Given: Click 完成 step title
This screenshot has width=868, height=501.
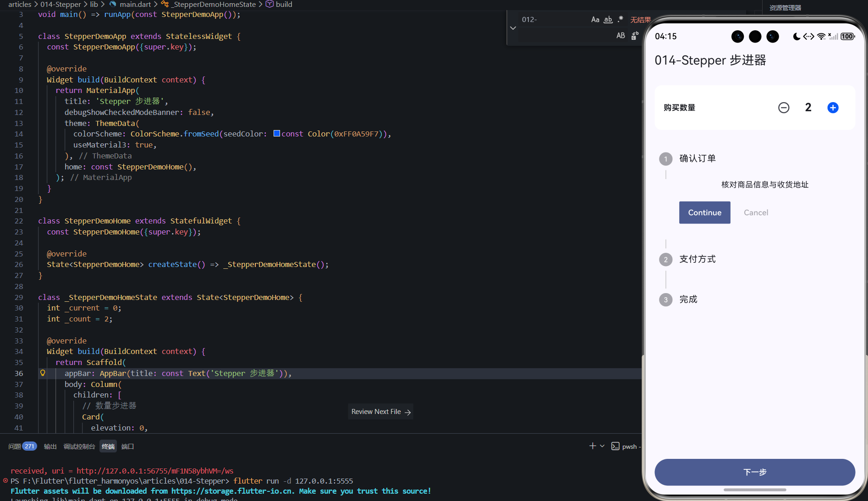Looking at the screenshot, I should point(688,300).
